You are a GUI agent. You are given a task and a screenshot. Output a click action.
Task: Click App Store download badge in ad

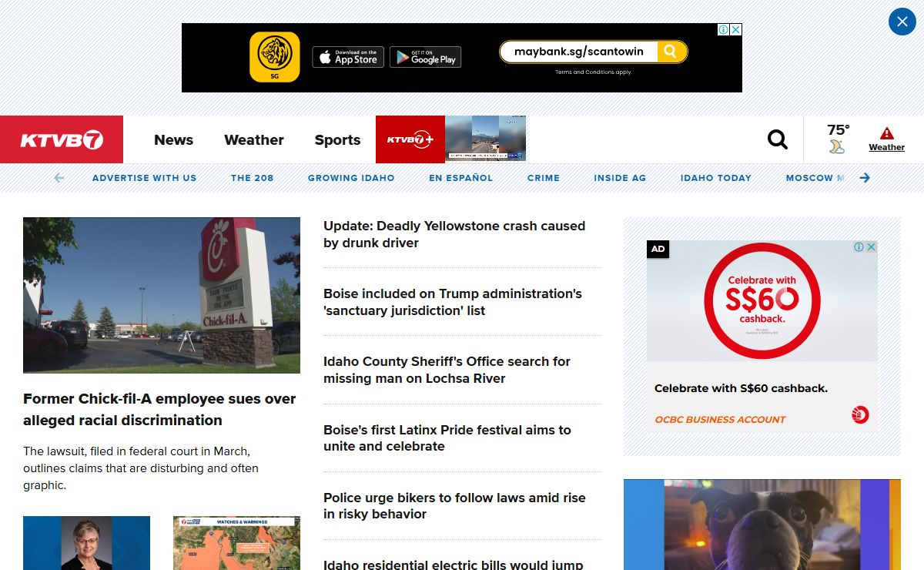[348, 57]
